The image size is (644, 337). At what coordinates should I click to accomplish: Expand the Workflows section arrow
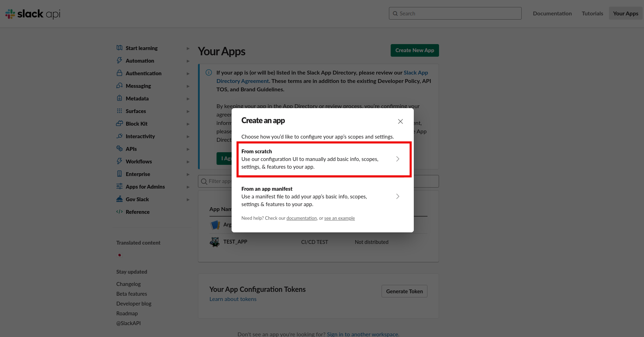tap(188, 162)
